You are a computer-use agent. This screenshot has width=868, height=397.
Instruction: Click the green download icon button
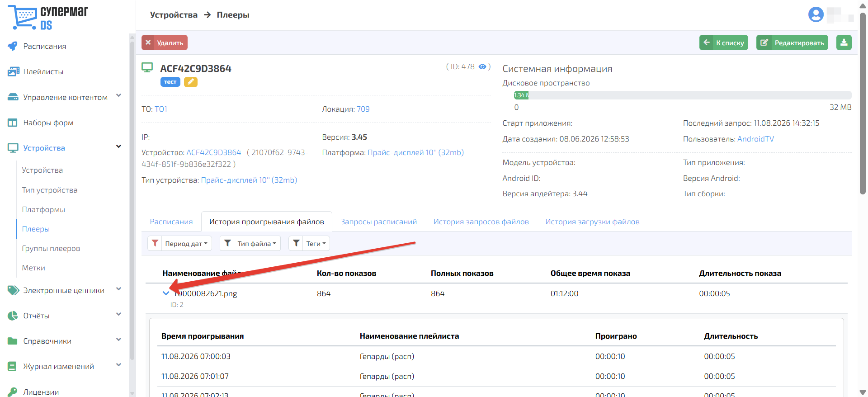coord(844,43)
